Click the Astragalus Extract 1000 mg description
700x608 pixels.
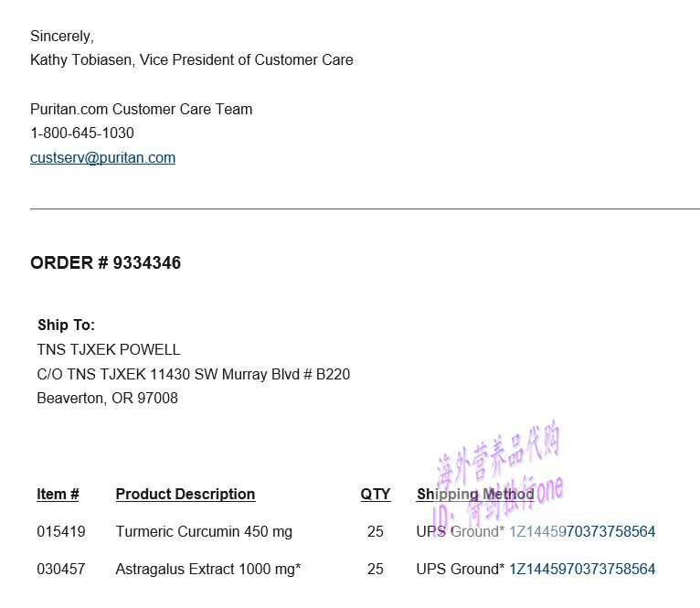(207, 569)
